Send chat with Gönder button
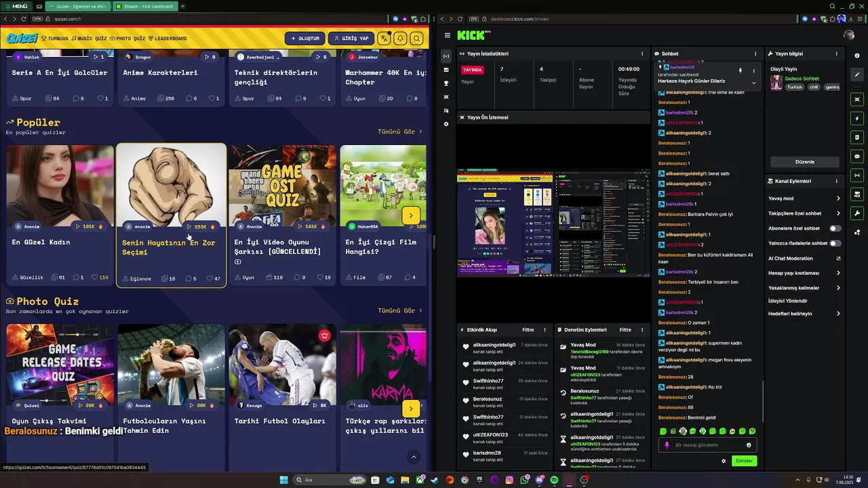Viewport: 868px width, 488px height. point(744,461)
